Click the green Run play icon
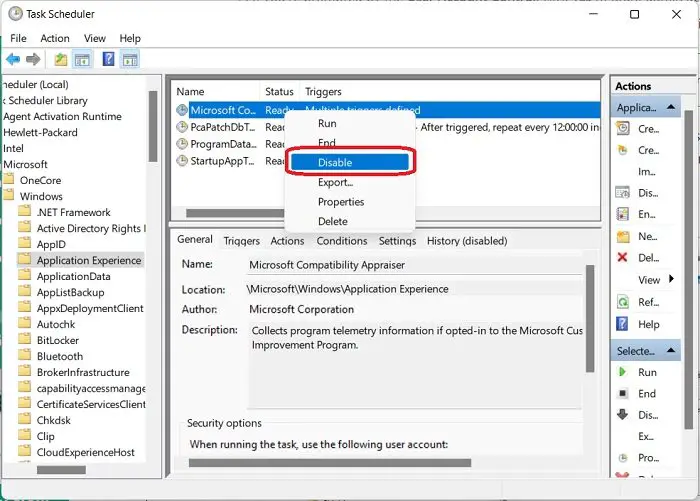The width and height of the screenshot is (700, 501). click(x=622, y=372)
